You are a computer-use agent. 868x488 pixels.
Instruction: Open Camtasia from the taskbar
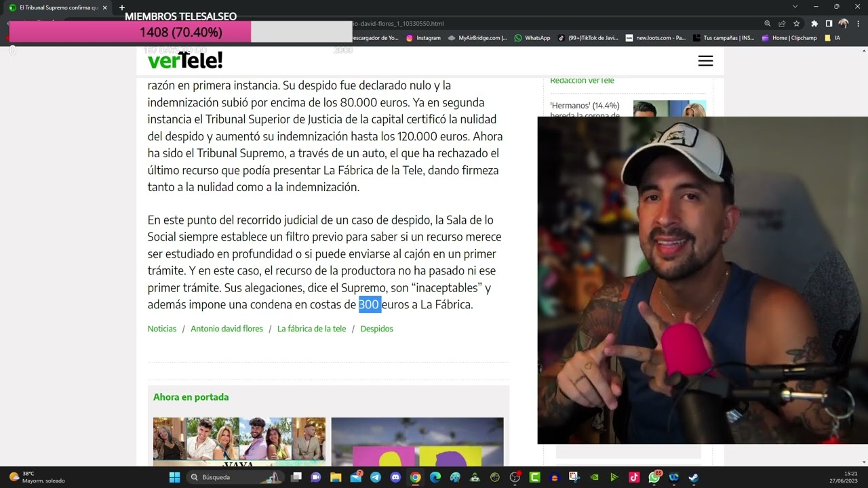535,477
